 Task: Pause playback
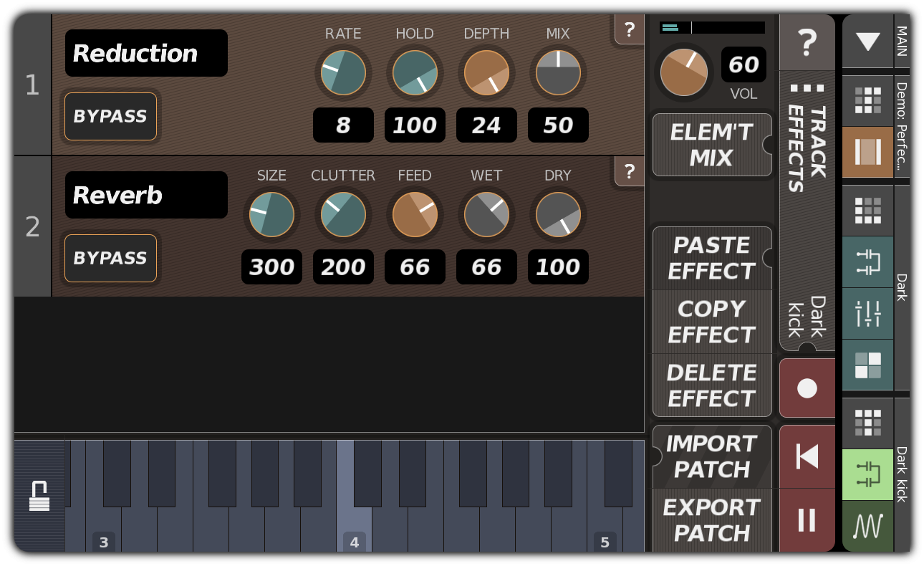807,522
